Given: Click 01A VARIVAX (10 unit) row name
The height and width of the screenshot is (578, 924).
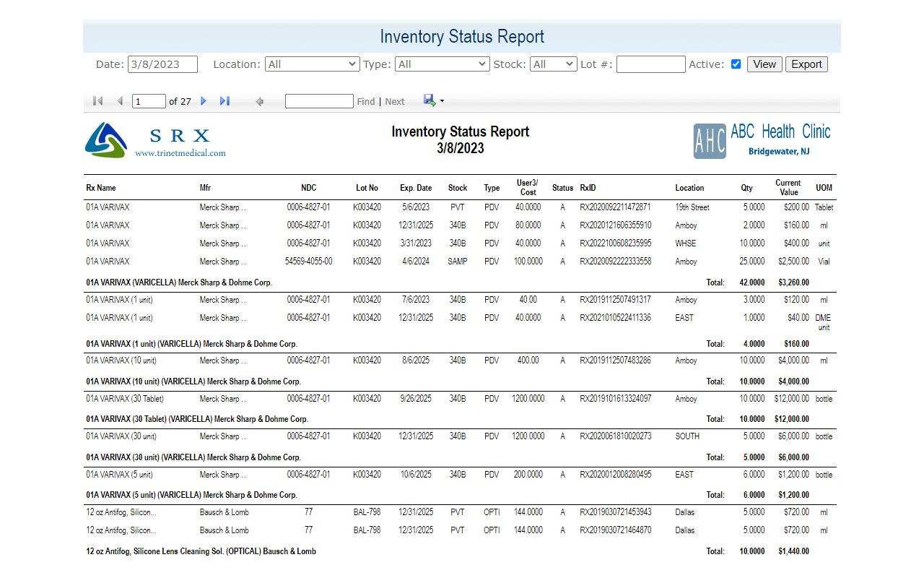Looking at the screenshot, I should pos(121,361).
